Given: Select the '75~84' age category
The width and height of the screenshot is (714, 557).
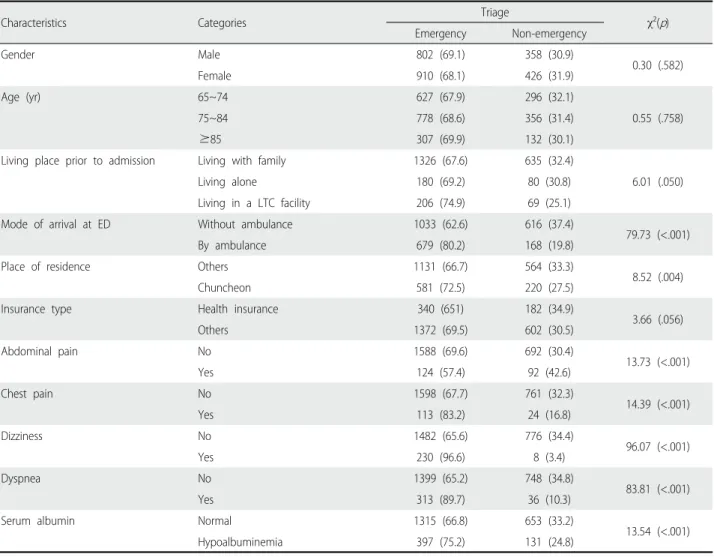Looking at the screenshot, I should [213, 118].
